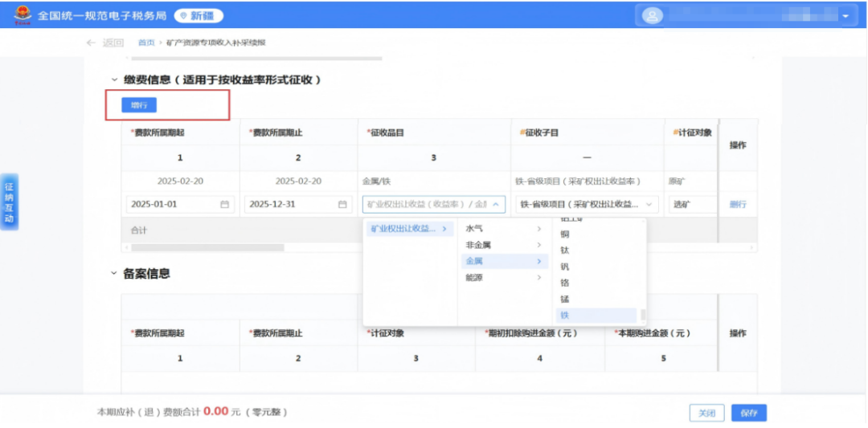
Task: Open the 首页 breadcrumb link
Action: click(x=145, y=43)
